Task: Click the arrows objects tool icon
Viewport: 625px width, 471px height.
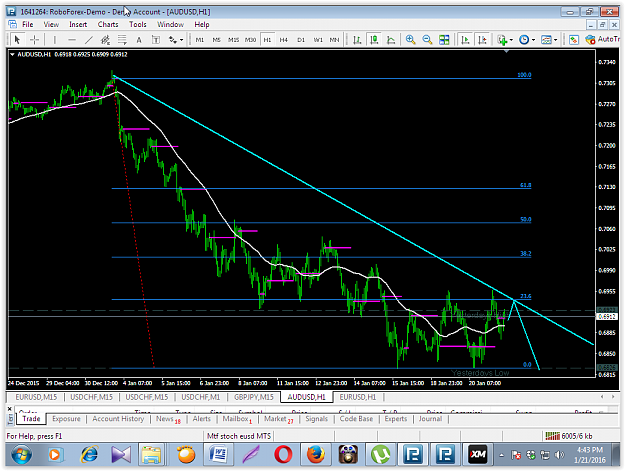Action: pos(173,39)
